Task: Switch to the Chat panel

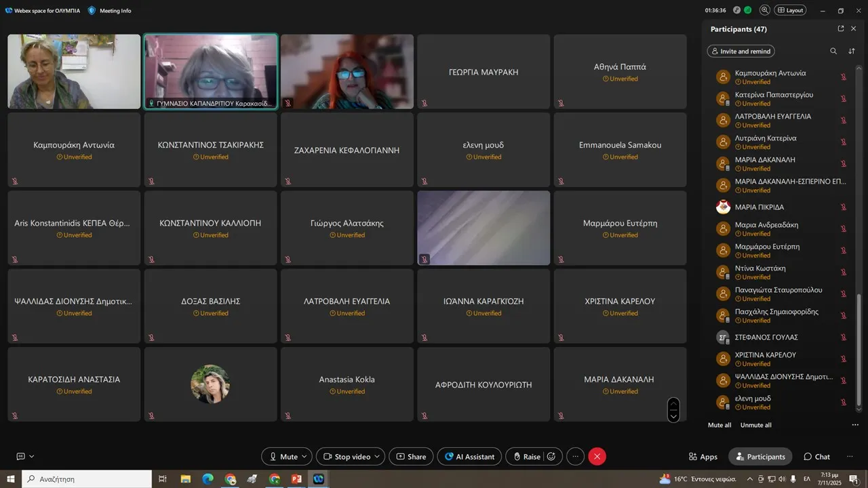Action: (x=816, y=457)
